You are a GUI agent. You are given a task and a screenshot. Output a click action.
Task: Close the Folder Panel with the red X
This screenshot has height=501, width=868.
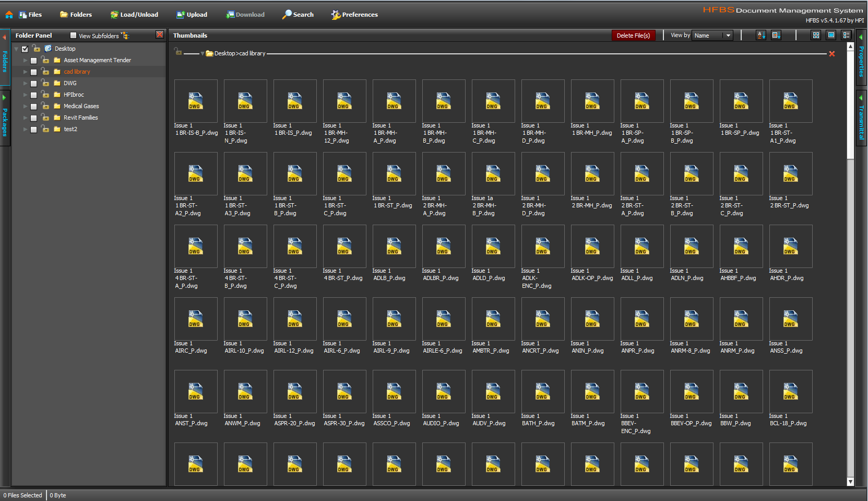tap(160, 34)
